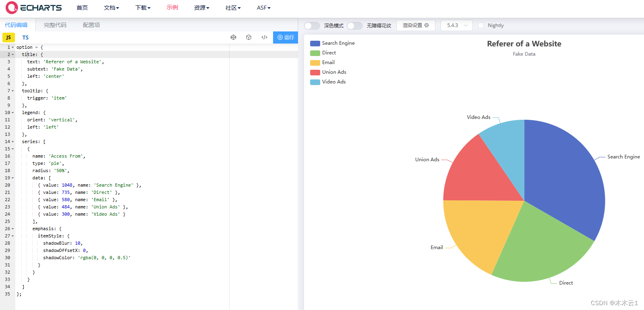Place cursor at line 35 closing brace
Image resolution: width=644 pixels, height=310 pixels.
coord(18,294)
